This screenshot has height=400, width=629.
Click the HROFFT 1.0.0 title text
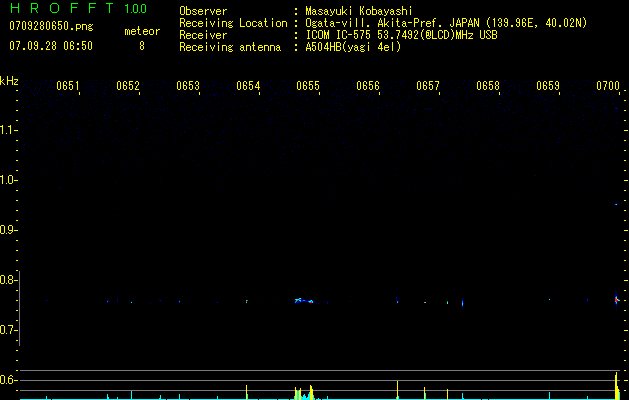[78, 8]
